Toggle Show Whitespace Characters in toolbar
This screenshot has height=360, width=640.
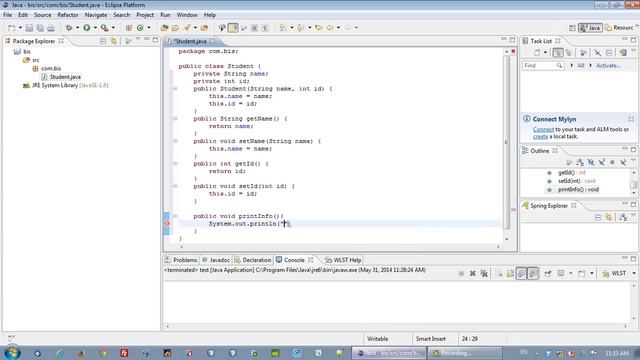click(x=265, y=28)
